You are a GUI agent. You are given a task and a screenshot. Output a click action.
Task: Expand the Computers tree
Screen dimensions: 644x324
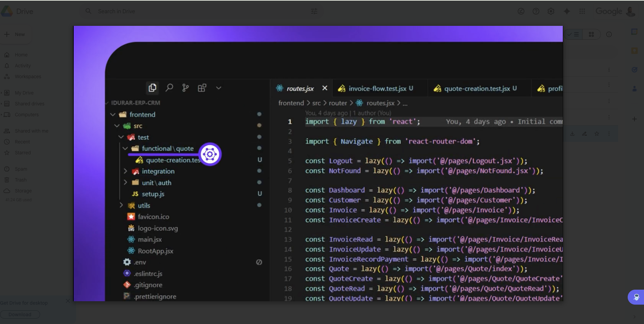2,115
